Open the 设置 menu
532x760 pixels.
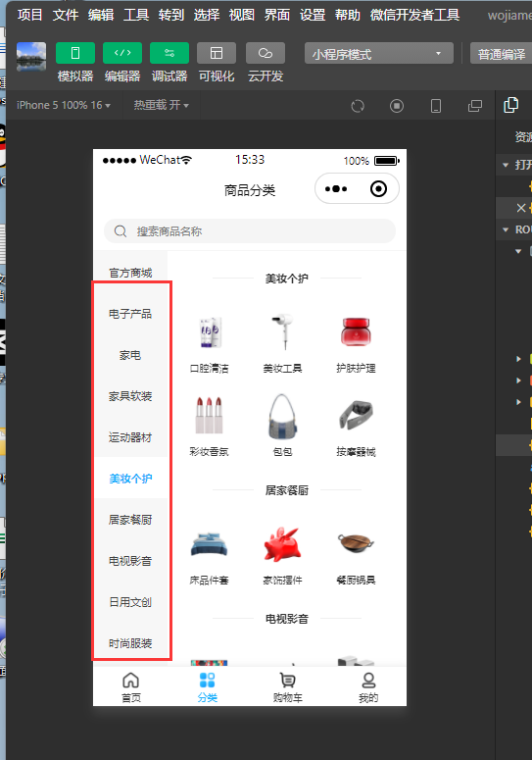(313, 15)
